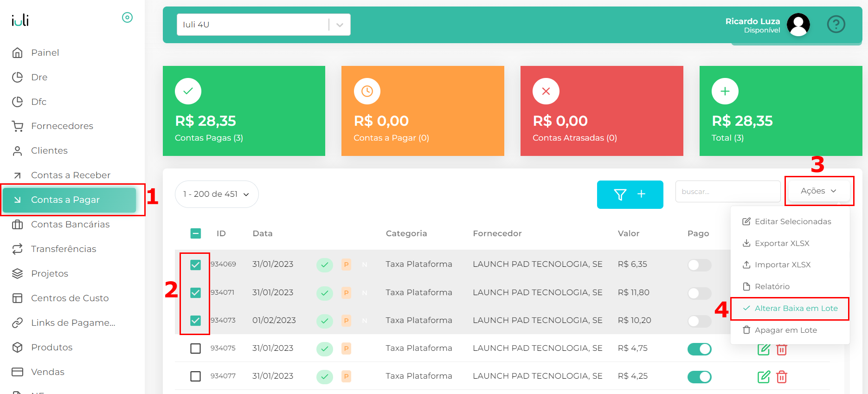Open Painel from the sidebar
The image size is (868, 394).
pyautogui.click(x=45, y=52)
